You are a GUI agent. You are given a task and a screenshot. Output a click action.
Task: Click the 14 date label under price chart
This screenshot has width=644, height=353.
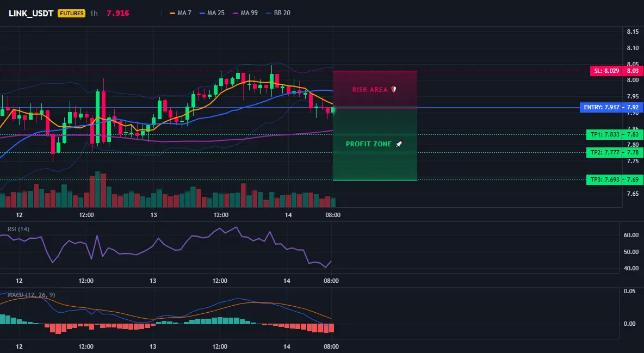(x=288, y=215)
